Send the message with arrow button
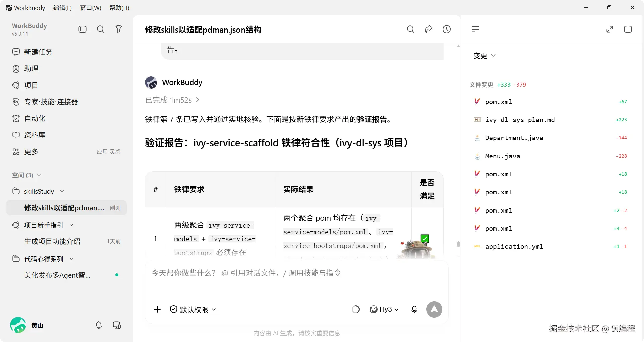The width and height of the screenshot is (644, 342). (x=434, y=309)
